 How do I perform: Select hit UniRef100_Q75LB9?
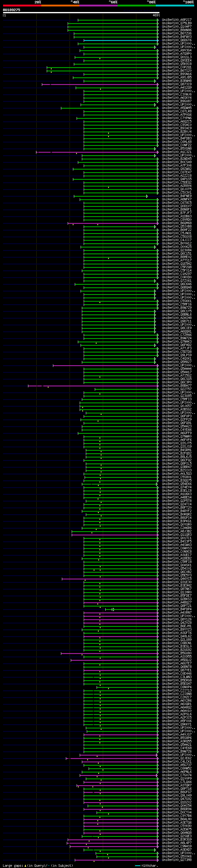coord(177,23)
